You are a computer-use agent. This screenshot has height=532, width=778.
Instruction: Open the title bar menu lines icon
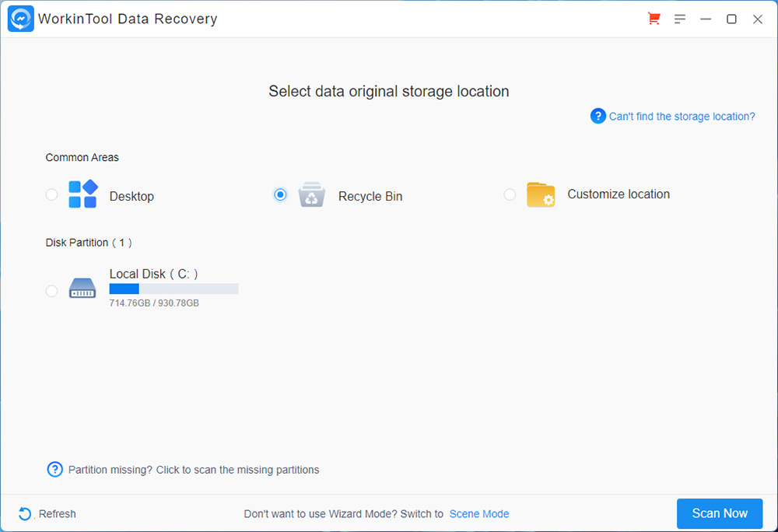(x=680, y=19)
